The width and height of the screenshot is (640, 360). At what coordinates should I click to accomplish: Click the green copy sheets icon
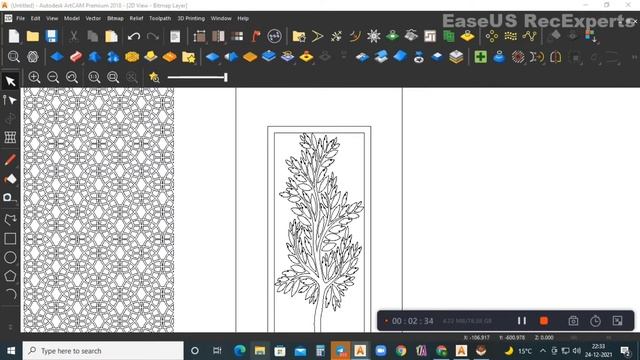tap(449, 36)
